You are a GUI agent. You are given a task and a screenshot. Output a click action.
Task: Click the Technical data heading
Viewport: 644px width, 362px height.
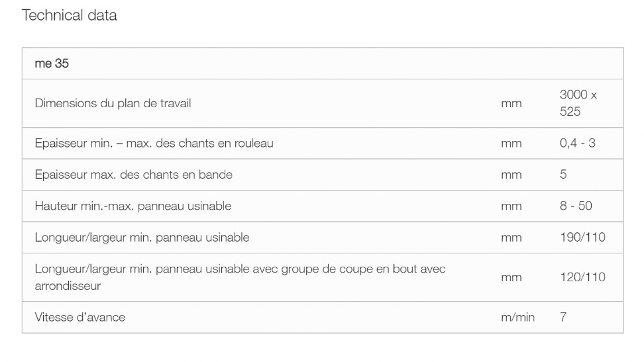pyautogui.click(x=69, y=15)
